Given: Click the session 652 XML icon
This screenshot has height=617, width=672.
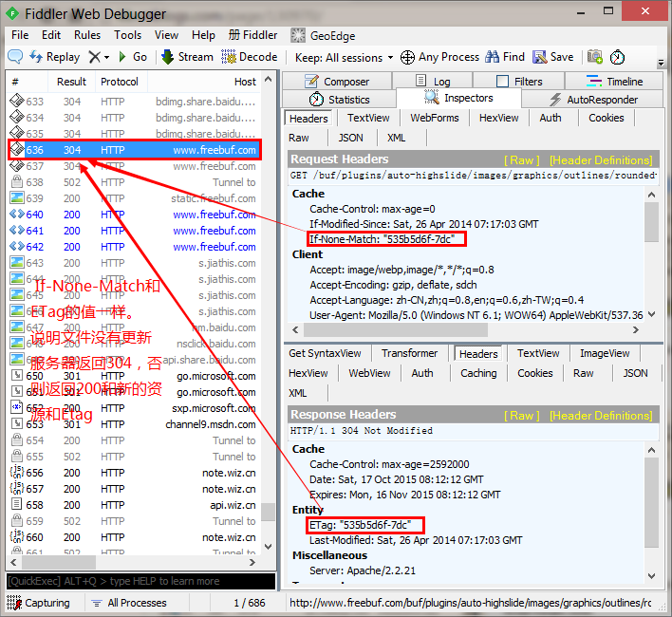Looking at the screenshot, I should pos(17,407).
